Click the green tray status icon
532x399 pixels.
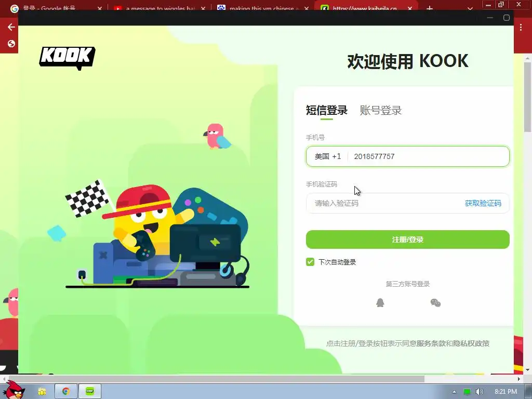click(467, 392)
